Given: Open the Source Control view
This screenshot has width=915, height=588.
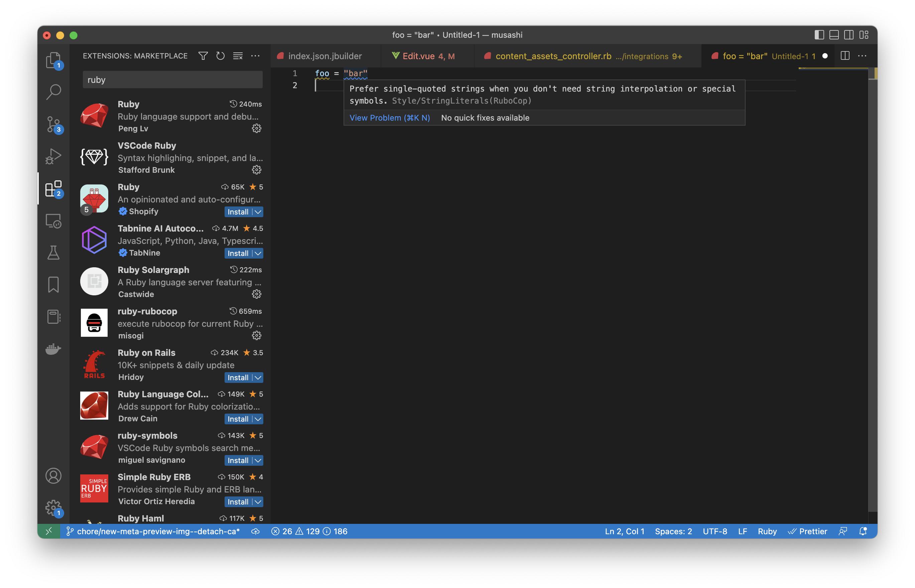Looking at the screenshot, I should click(53, 124).
